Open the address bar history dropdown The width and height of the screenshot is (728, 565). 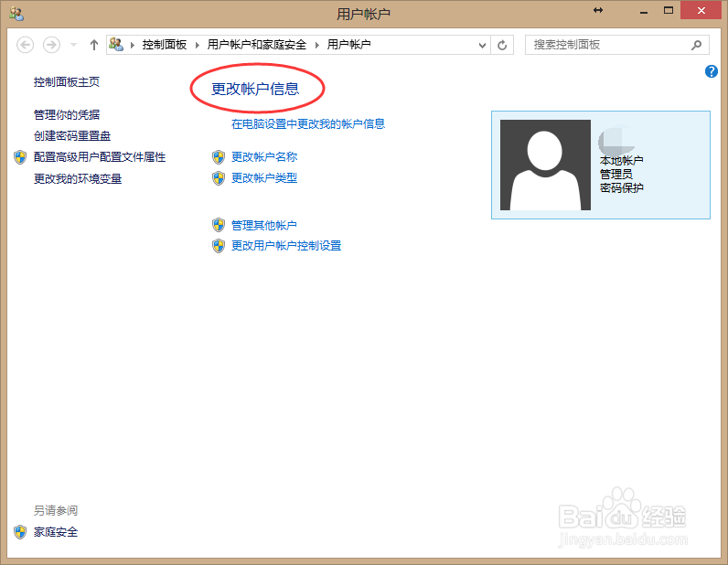tap(482, 45)
